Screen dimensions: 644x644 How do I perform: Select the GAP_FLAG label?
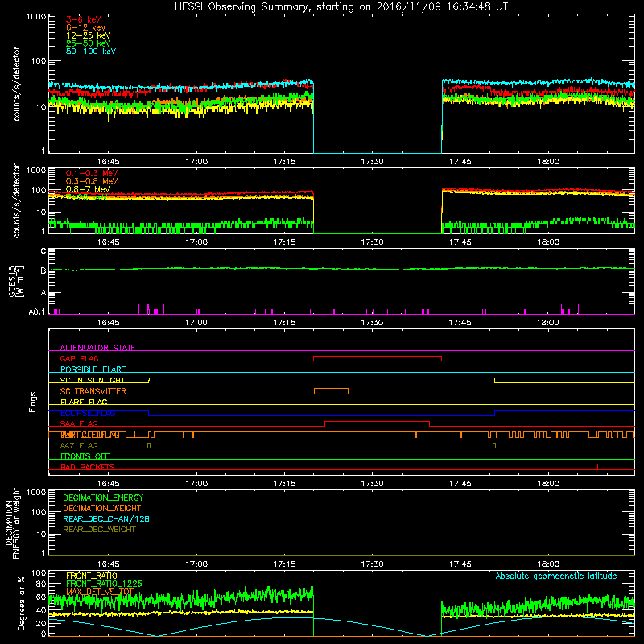(79, 358)
